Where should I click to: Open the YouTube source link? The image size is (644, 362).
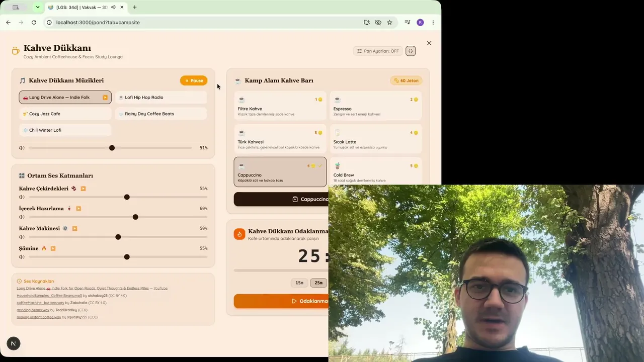click(x=160, y=289)
